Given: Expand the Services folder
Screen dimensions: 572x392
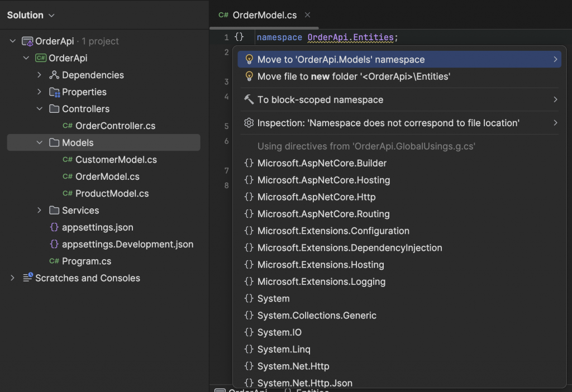Looking at the screenshot, I should point(39,211).
